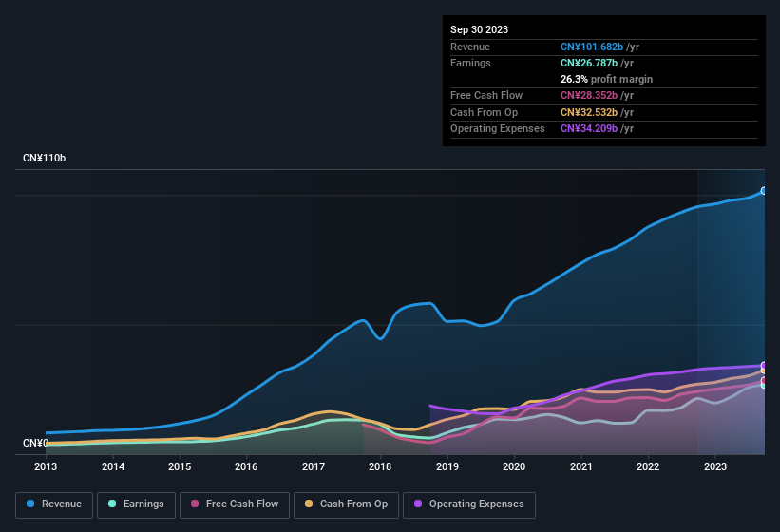Click the 2019 x-axis label

click(447, 466)
